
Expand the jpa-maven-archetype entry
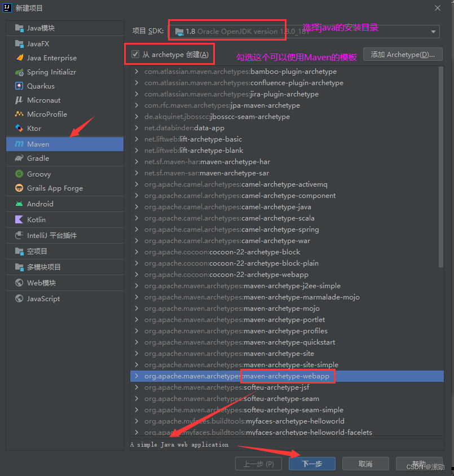click(x=136, y=105)
